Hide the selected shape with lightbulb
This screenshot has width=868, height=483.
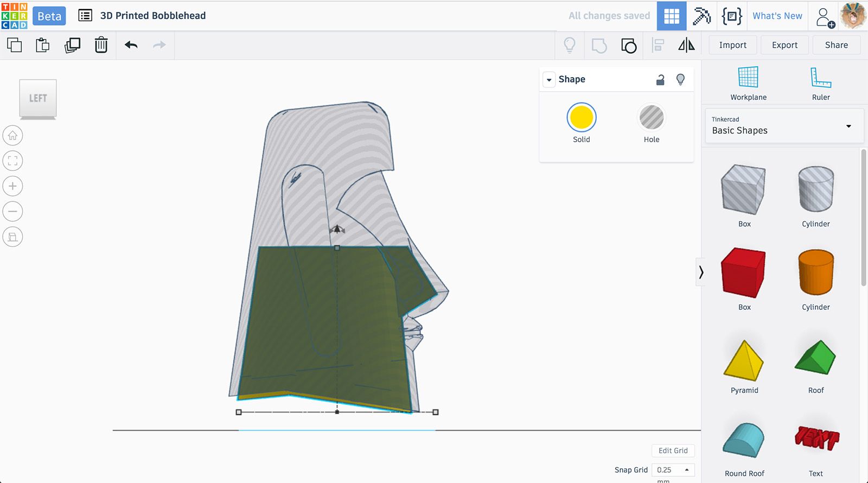coord(680,80)
